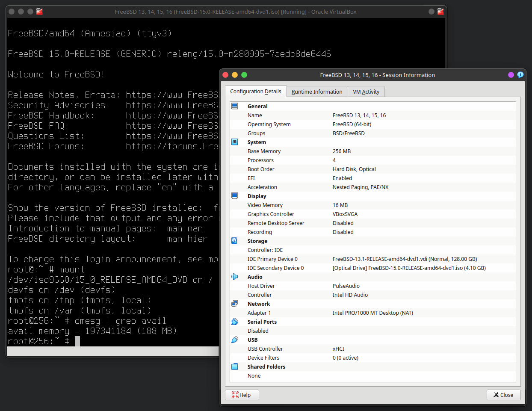Open the VM Activity tab
This screenshot has height=411, width=532.
click(x=366, y=92)
